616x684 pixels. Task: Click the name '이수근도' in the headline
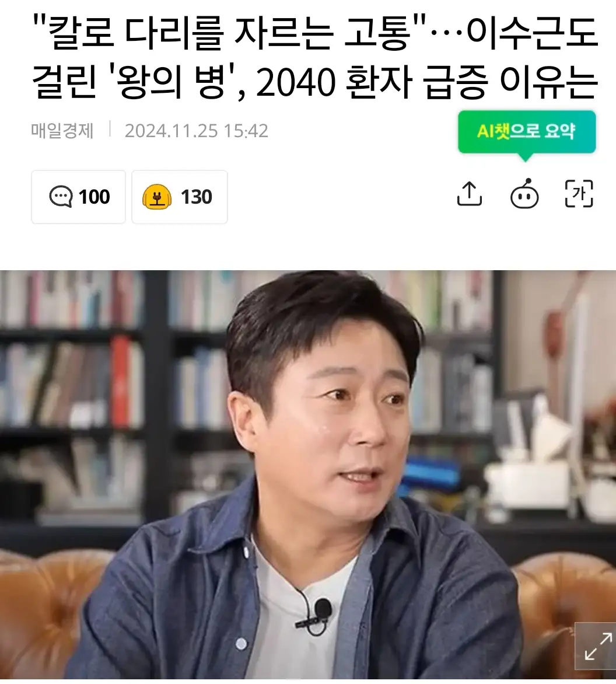pyautogui.click(x=532, y=33)
